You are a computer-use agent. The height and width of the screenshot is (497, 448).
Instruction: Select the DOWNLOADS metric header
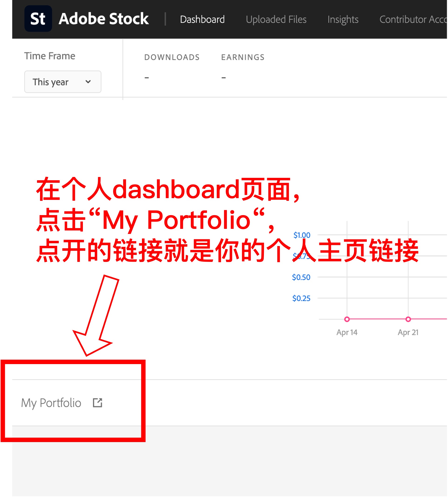tap(172, 57)
